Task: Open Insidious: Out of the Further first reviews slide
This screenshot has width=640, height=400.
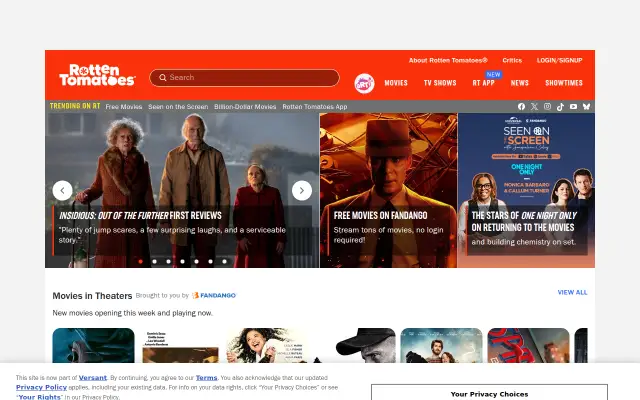Action: (x=182, y=190)
